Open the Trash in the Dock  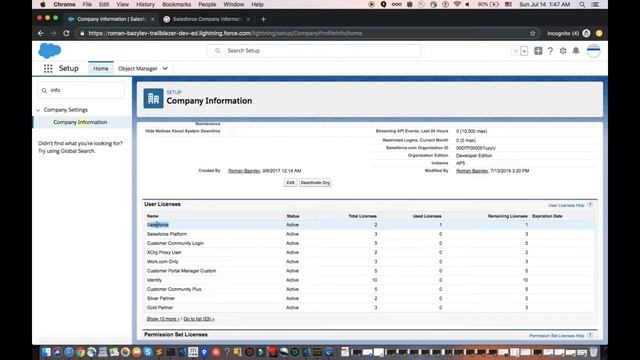click(593, 351)
